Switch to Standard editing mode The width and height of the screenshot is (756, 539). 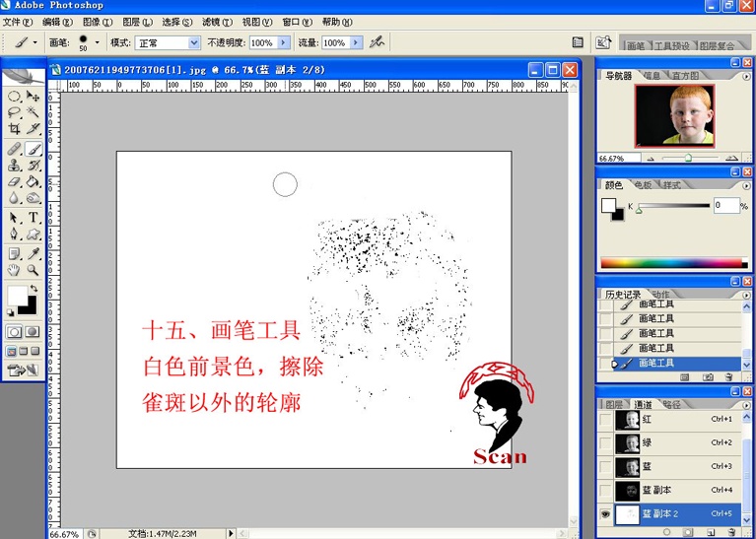(x=14, y=332)
